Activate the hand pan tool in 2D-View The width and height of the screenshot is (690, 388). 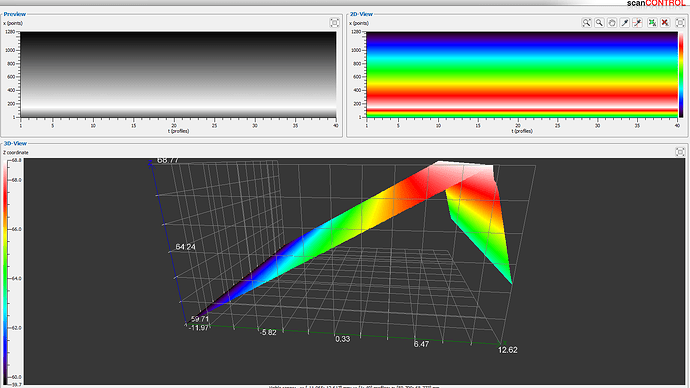tap(612, 23)
